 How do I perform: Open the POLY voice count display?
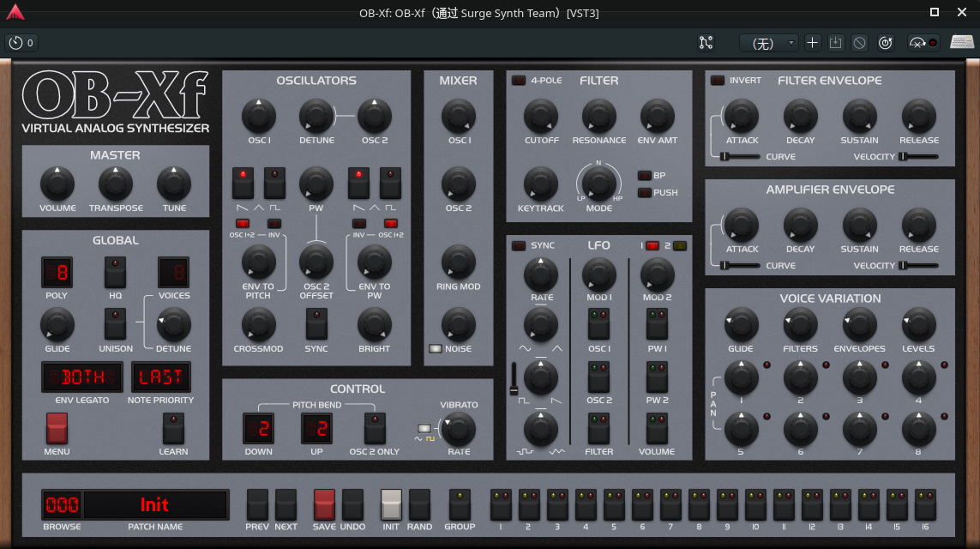pyautogui.click(x=57, y=272)
